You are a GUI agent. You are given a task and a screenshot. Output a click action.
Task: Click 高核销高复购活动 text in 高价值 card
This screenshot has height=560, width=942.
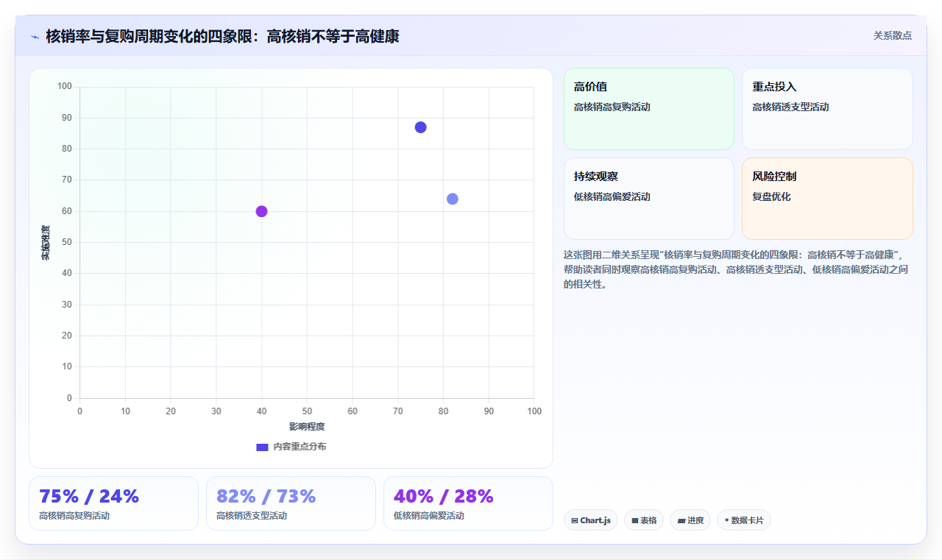612,107
